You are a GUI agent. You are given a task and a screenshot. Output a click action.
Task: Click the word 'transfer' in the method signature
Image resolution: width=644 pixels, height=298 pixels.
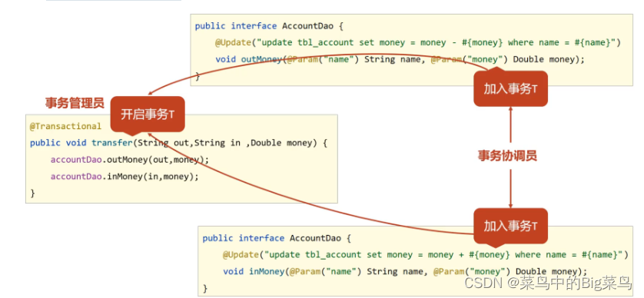[x=112, y=143]
